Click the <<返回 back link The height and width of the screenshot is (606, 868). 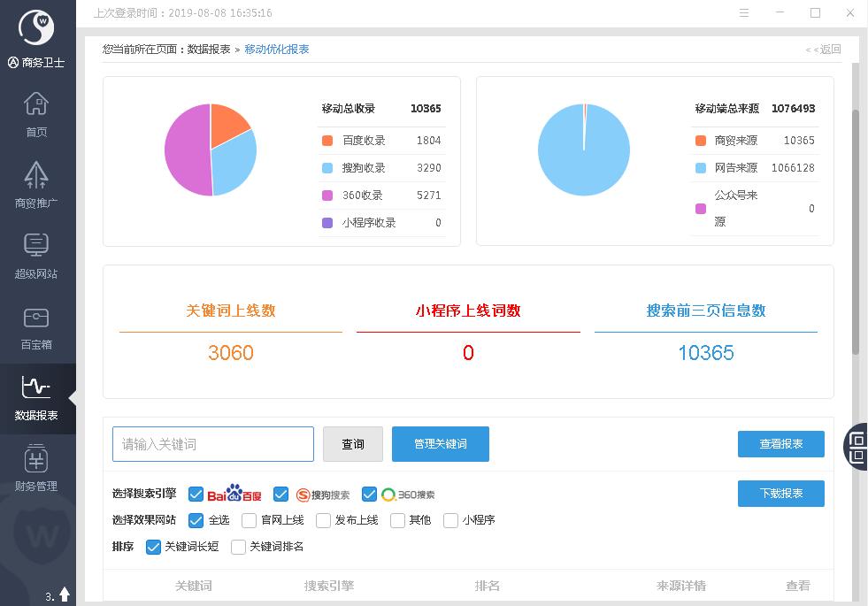click(823, 50)
